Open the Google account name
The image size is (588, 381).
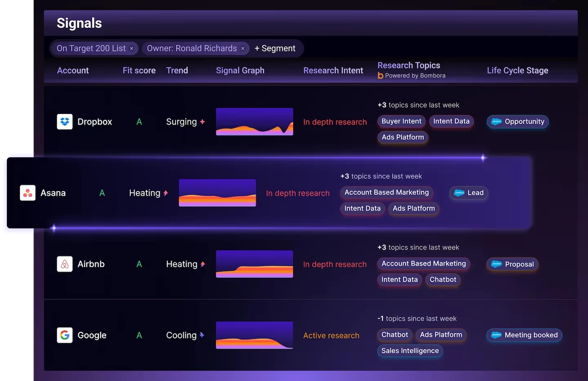[92, 335]
